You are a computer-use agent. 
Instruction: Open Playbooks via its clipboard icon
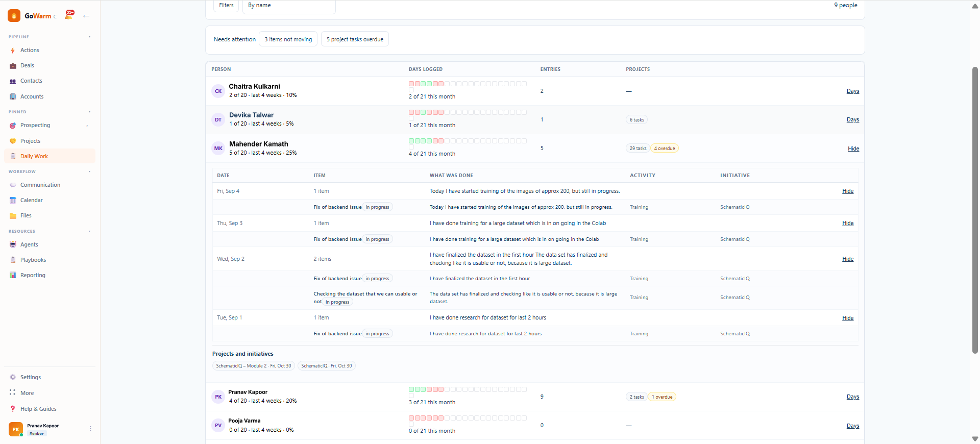pyautogui.click(x=13, y=260)
